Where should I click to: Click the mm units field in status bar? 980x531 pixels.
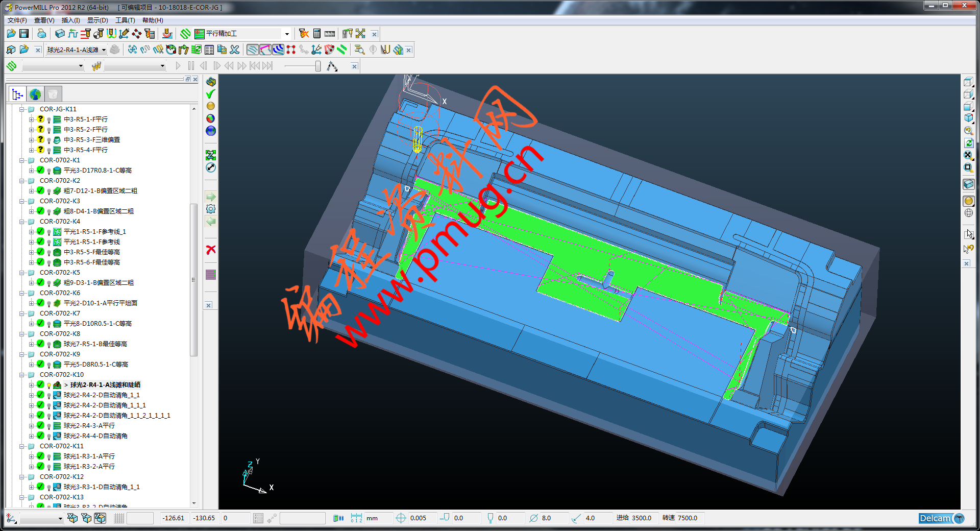click(378, 518)
